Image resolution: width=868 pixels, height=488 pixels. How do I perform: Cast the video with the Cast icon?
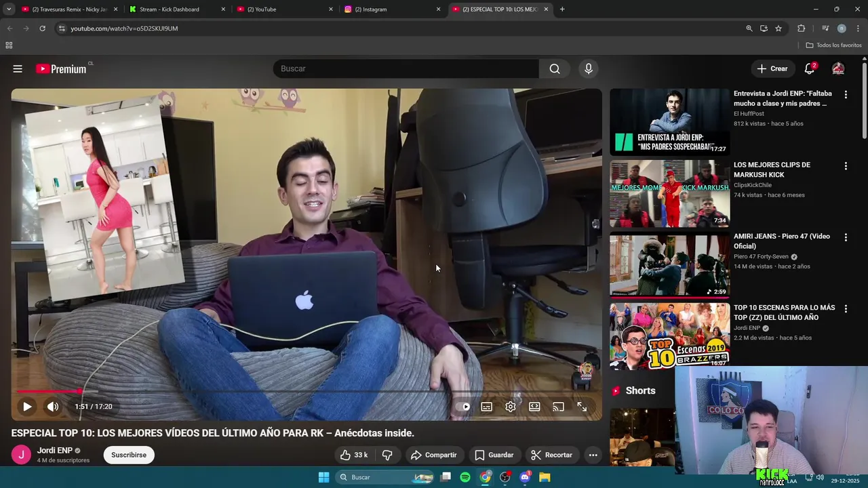(558, 407)
